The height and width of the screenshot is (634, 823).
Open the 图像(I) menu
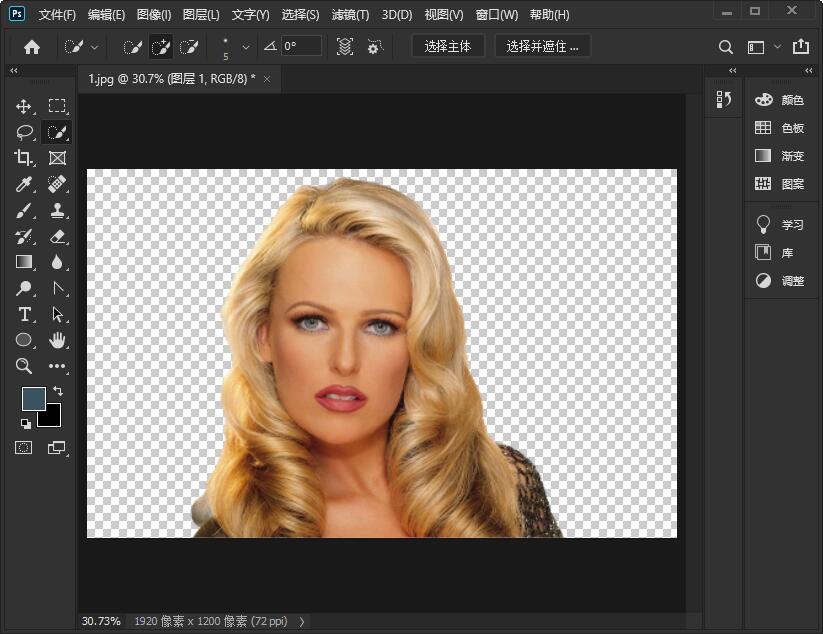click(154, 15)
